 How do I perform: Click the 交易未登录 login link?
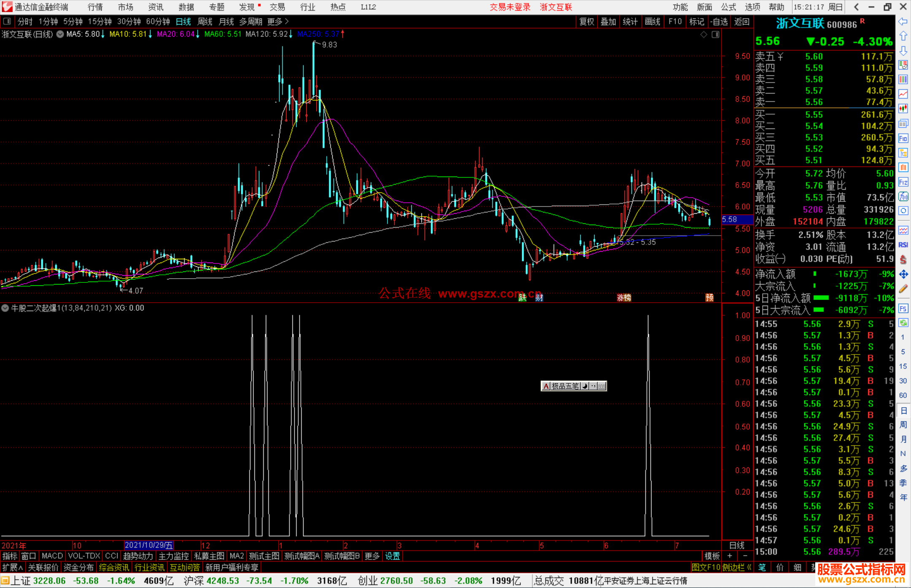pyautogui.click(x=510, y=7)
